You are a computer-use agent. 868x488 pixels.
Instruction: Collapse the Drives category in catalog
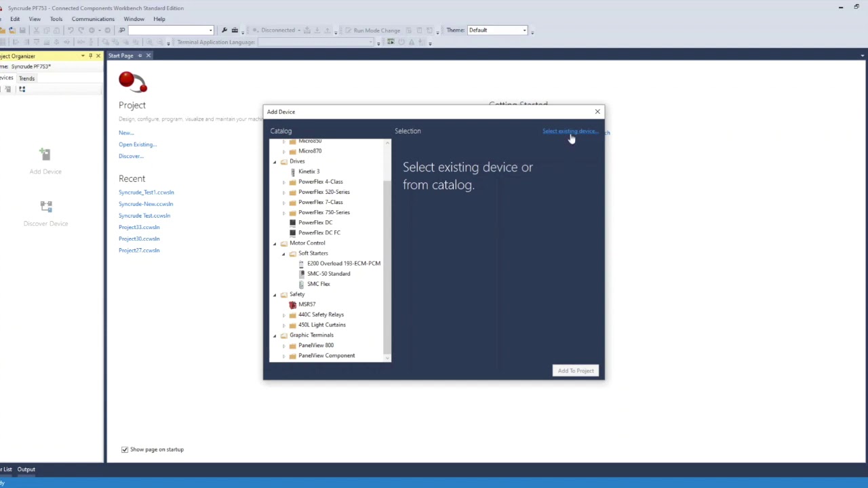(275, 161)
